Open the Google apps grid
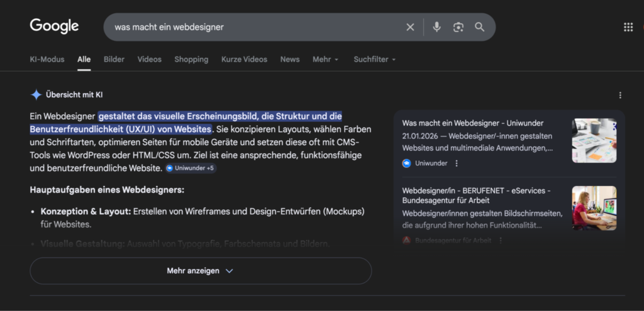The width and height of the screenshot is (644, 311). pos(628,27)
